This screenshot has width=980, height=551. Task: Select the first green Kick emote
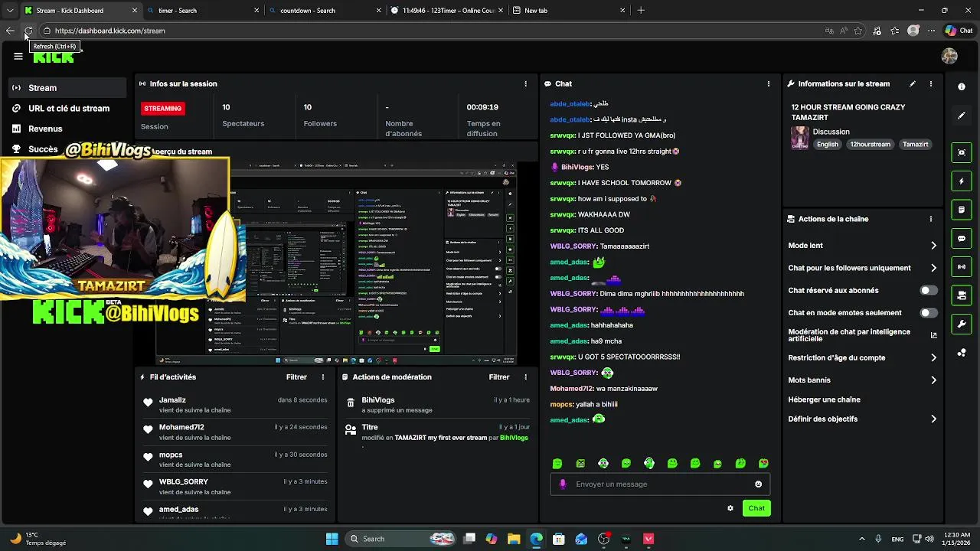[557, 463]
